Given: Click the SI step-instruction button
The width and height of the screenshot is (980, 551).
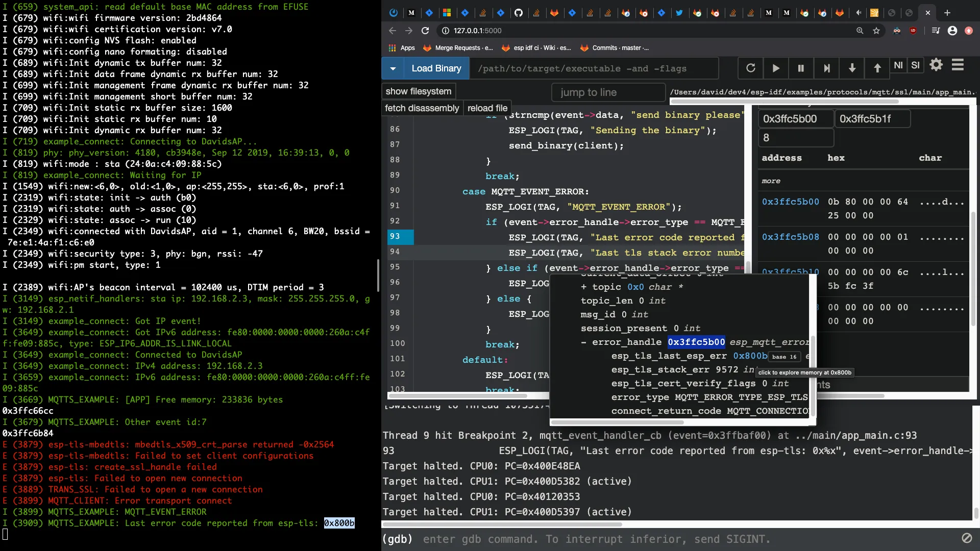Looking at the screenshot, I should point(915,65).
